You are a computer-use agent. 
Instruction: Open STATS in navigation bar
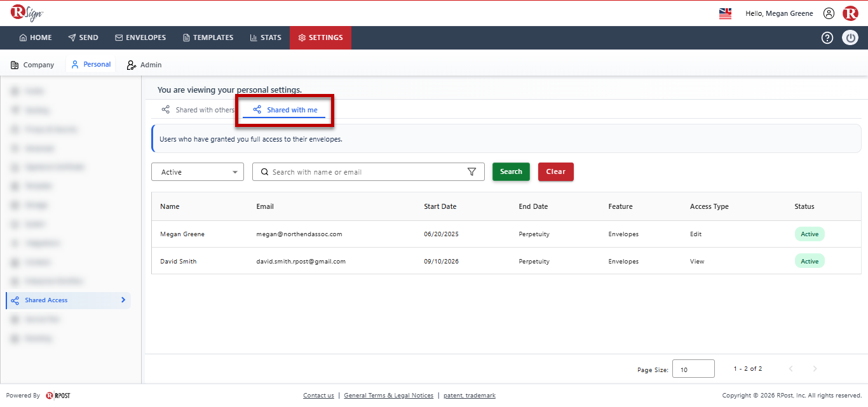coord(266,37)
